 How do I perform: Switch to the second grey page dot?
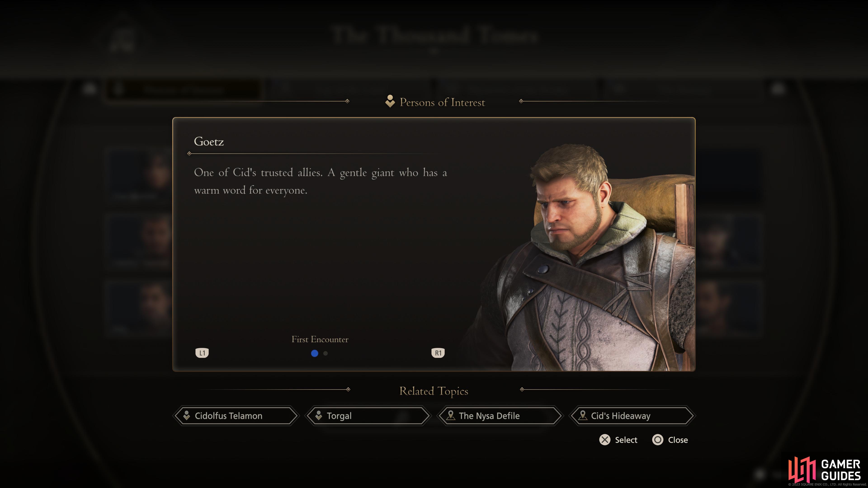point(325,353)
